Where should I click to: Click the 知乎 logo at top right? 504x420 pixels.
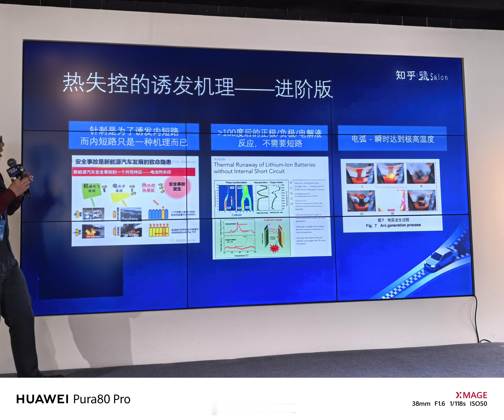click(405, 75)
